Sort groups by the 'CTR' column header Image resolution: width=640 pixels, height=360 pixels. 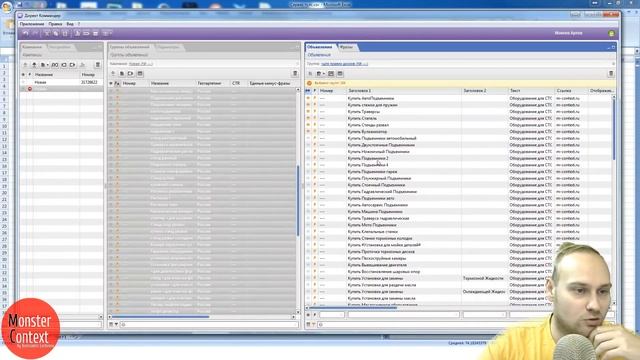[239, 83]
